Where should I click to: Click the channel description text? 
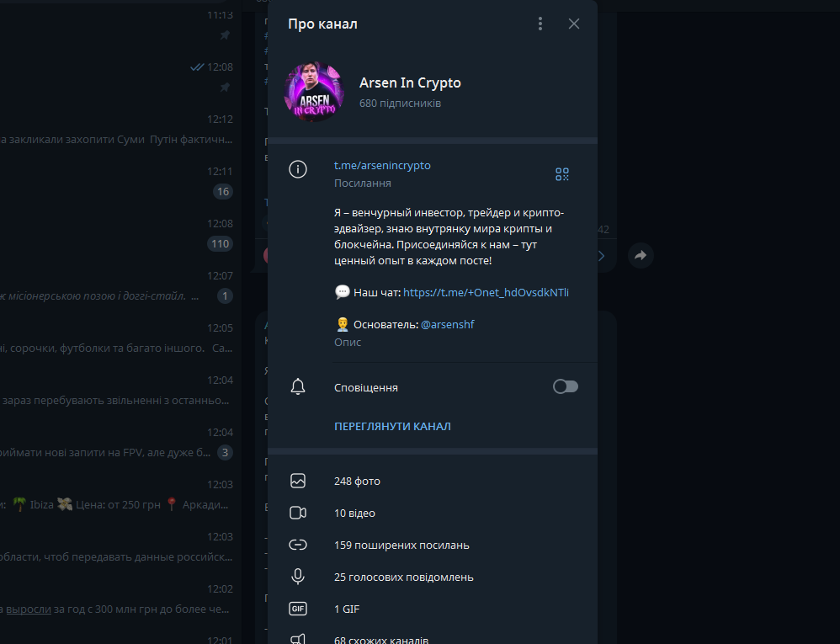(x=449, y=237)
